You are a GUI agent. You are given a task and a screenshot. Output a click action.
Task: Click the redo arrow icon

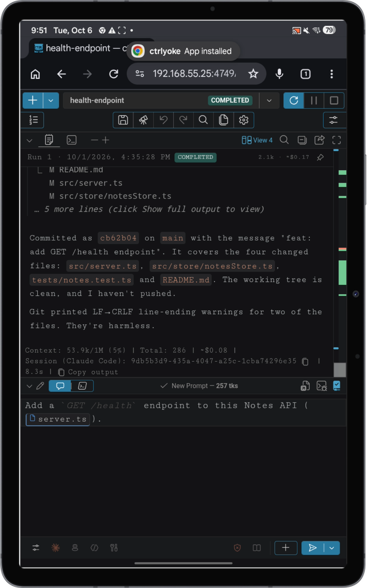pyautogui.click(x=183, y=120)
